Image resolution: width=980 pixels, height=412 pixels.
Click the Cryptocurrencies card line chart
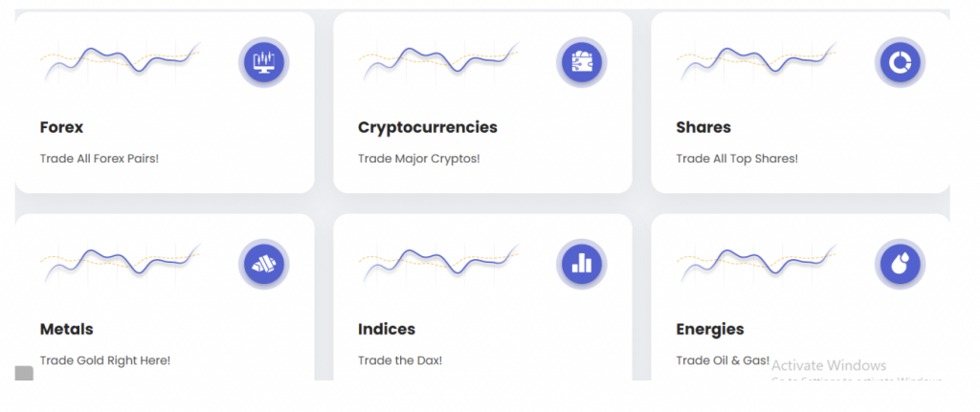coord(439,60)
